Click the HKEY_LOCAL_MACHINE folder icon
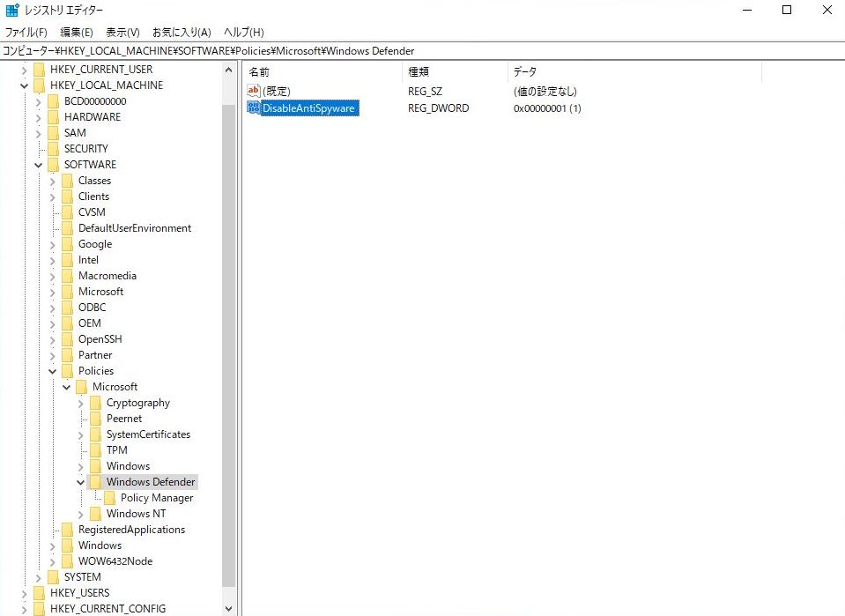The image size is (845, 616). 40,85
